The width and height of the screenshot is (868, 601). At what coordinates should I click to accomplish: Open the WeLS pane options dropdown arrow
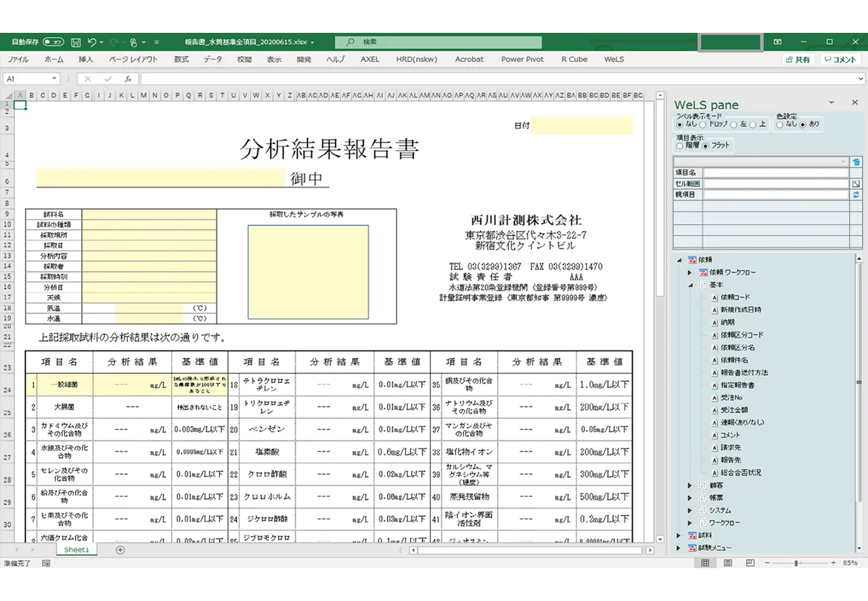(x=832, y=102)
